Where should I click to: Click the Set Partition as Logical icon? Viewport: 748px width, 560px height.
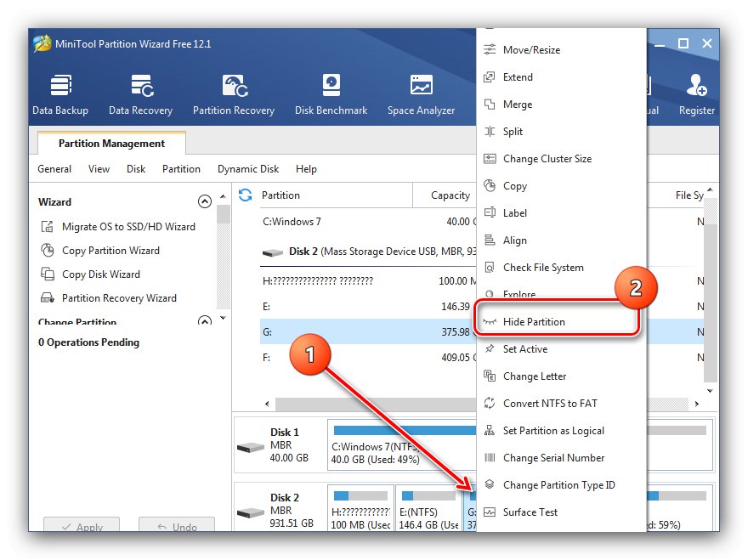pos(490,430)
